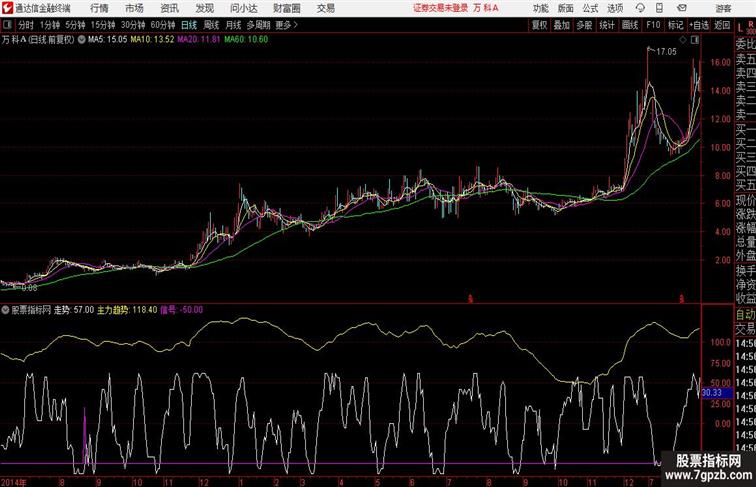Image resolution: width=756 pixels, height=487 pixels.
Task: Switch to 5分钟 period
Action: [75, 25]
